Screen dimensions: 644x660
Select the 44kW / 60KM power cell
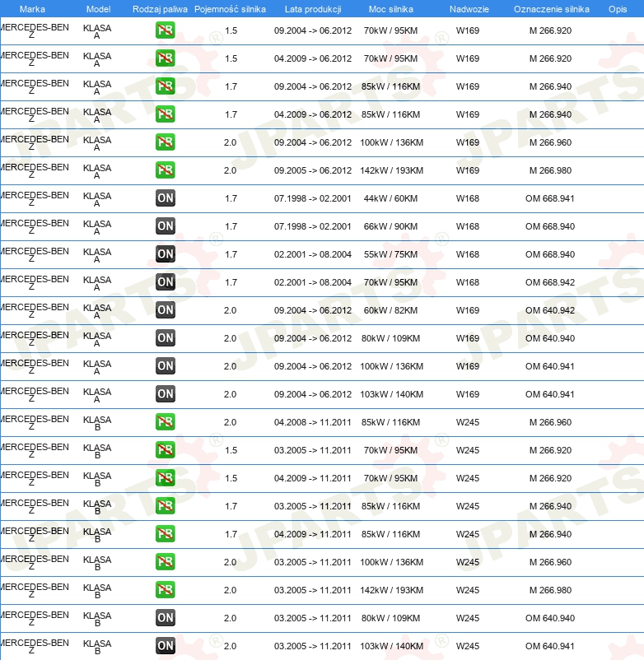tap(390, 198)
